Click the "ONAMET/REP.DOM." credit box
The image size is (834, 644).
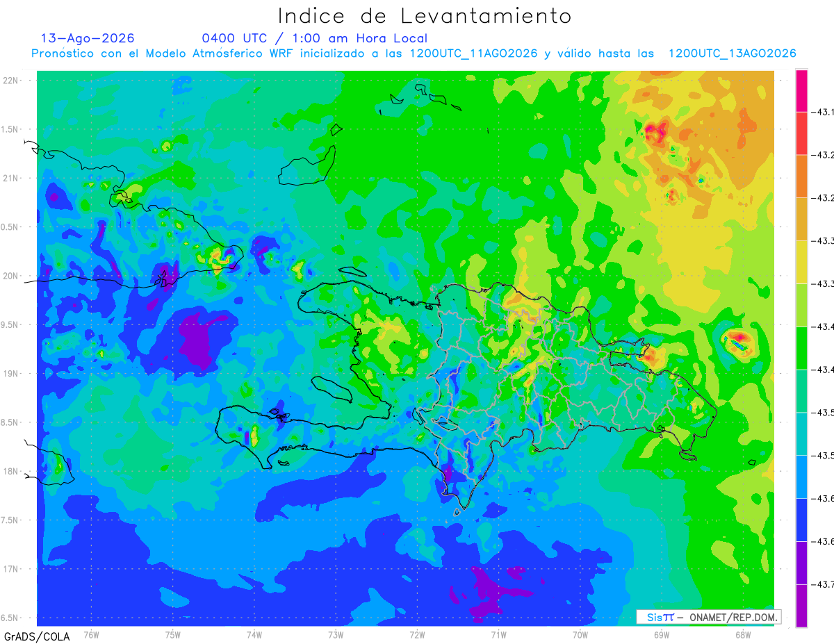708,617
